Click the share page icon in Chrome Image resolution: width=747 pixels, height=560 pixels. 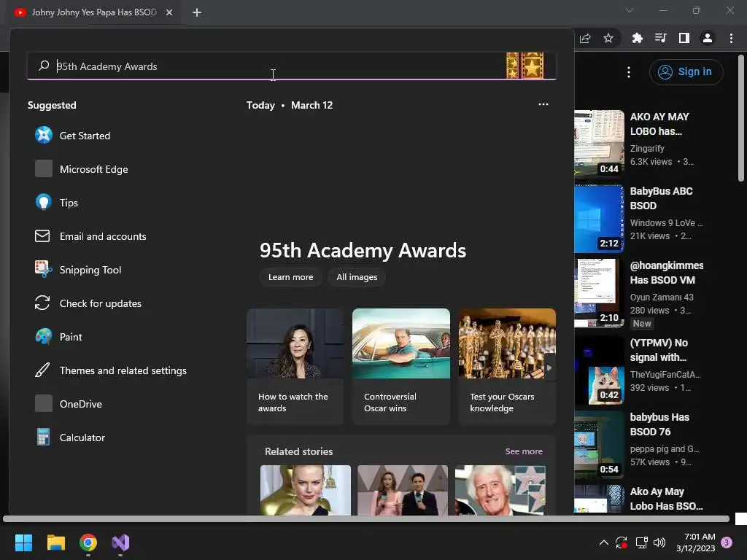[x=585, y=38]
